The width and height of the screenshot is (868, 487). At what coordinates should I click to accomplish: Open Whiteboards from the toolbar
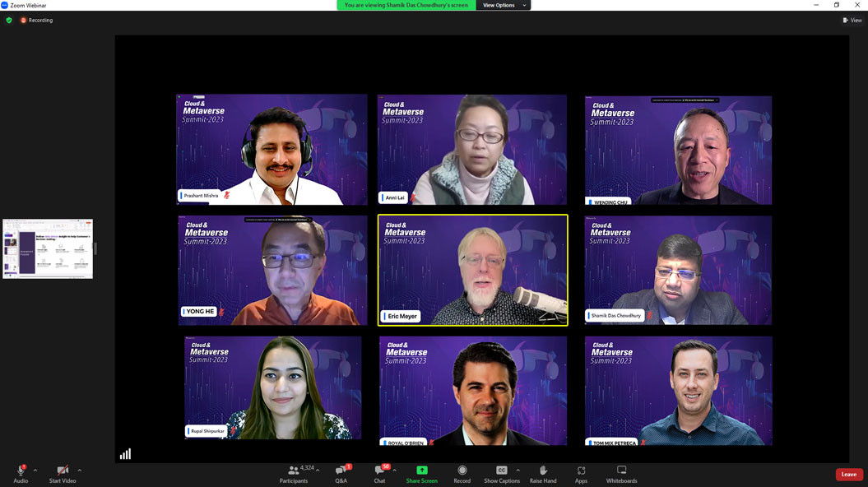621,472
